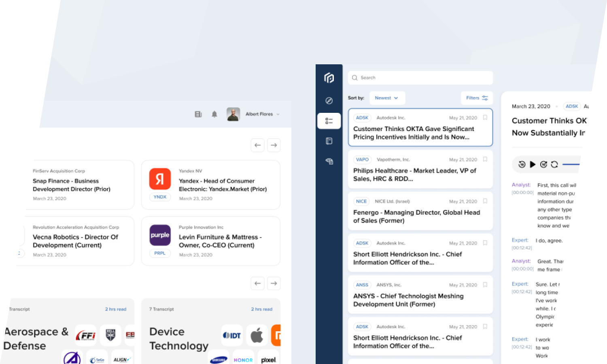Open Vecna Robotics Director card

(x=75, y=241)
